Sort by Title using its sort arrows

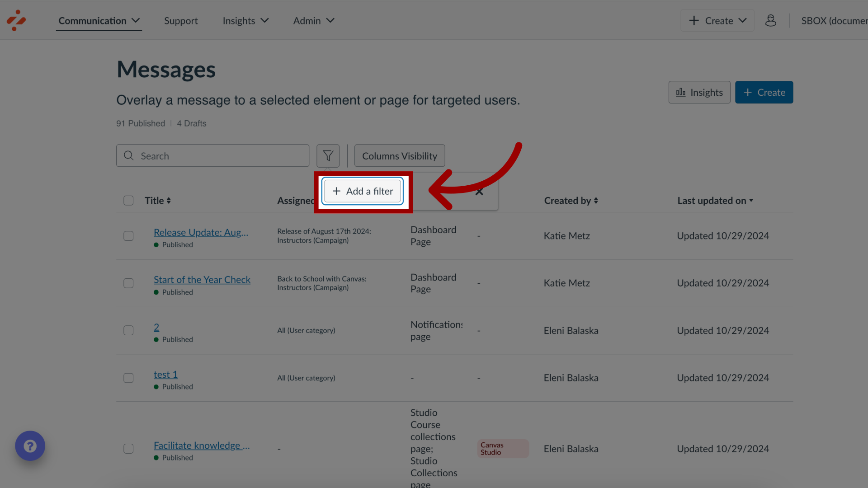tap(169, 201)
